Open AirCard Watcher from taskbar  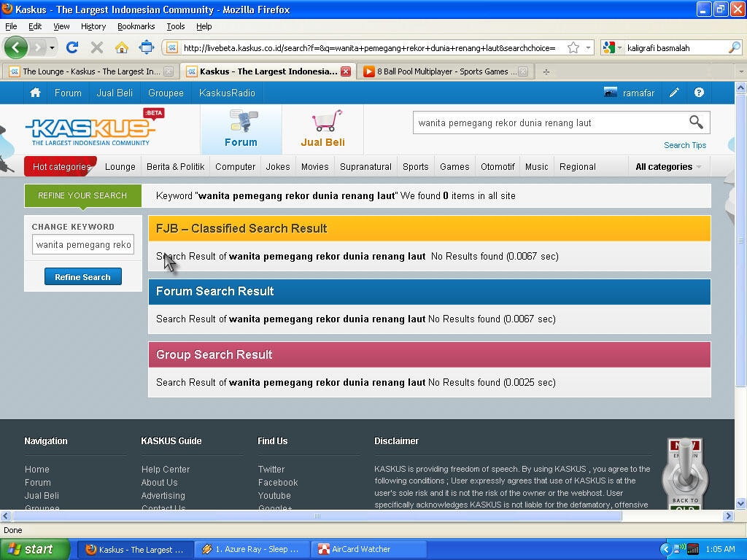pyautogui.click(x=368, y=550)
